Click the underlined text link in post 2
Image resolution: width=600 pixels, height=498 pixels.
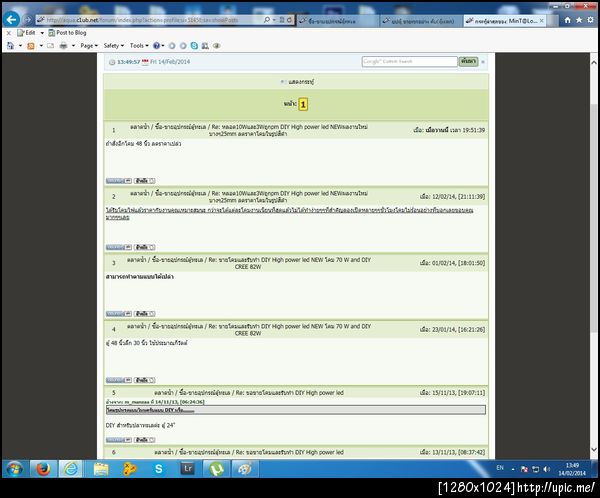(289, 214)
